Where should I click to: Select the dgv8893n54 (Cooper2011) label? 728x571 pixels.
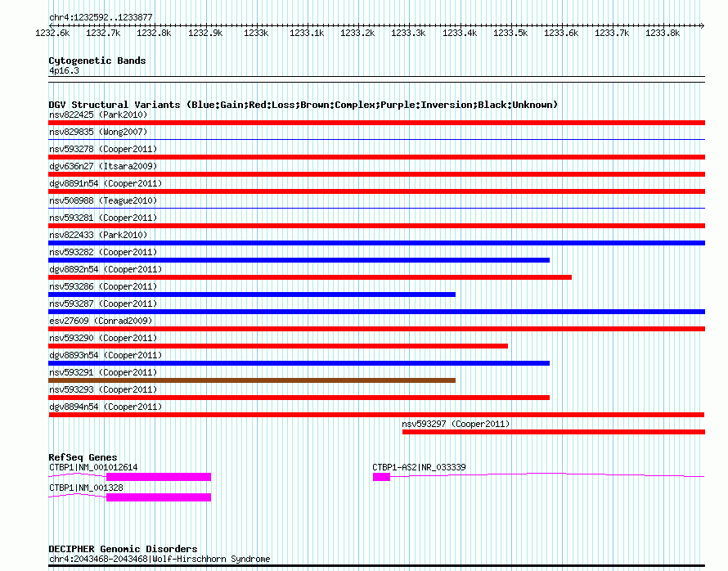point(106,355)
